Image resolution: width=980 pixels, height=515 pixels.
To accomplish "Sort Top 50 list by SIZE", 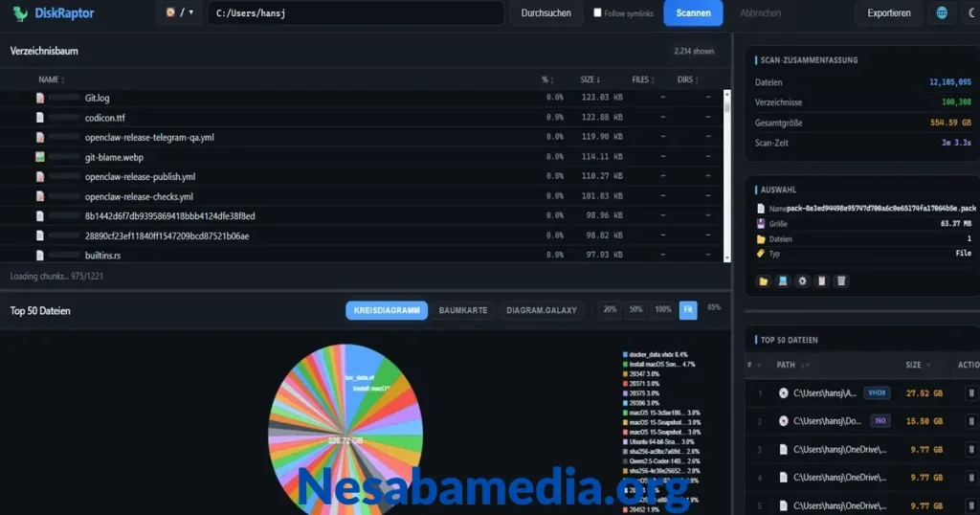I will 918,365.
